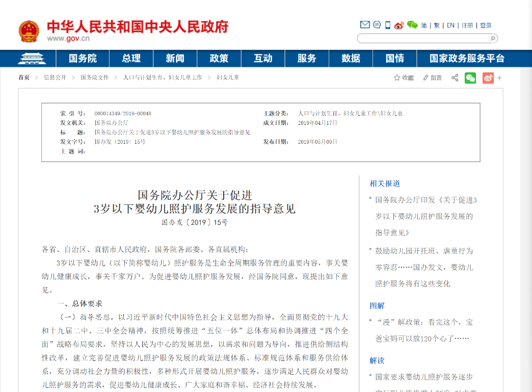The width and height of the screenshot is (532, 392).
Task: Click index number 000014349/2019-00048
Action: pyautogui.click(x=123, y=113)
